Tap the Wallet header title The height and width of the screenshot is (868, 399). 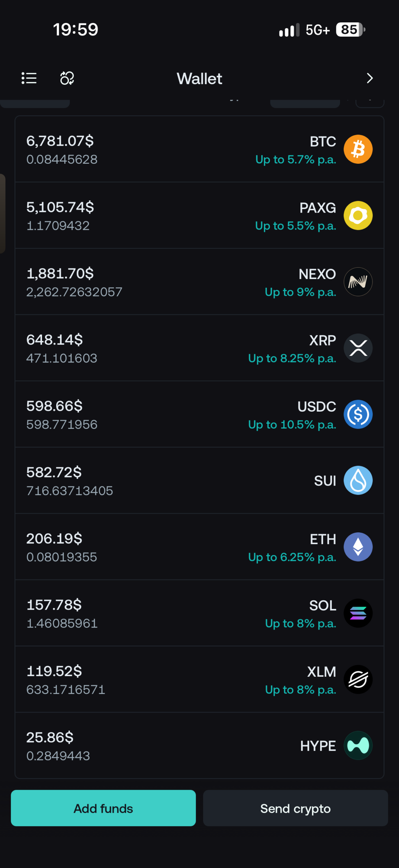pos(199,79)
